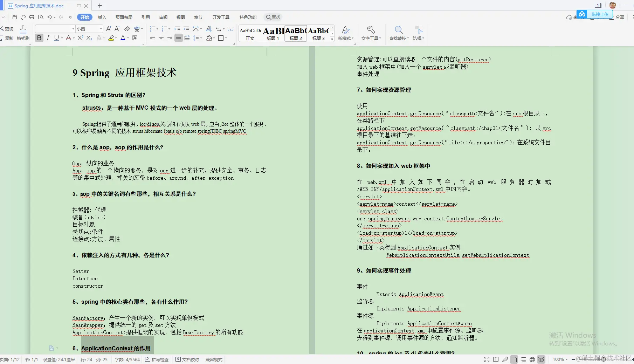Clear formatting with the eraser icon
The width and height of the screenshot is (634, 364).
coord(127,29)
